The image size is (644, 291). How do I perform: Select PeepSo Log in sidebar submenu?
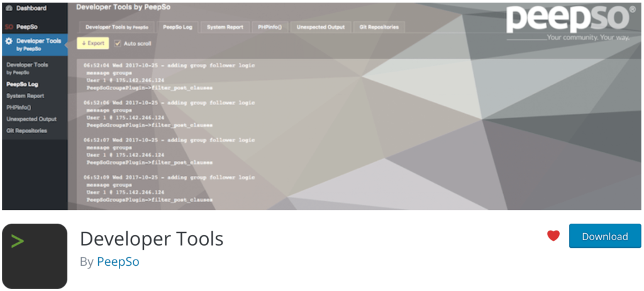click(x=22, y=84)
